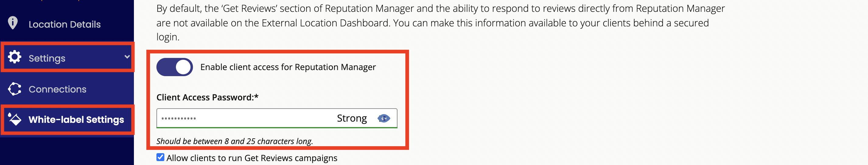
Task: Click the White-label Settings paint icon
Action: [15, 119]
